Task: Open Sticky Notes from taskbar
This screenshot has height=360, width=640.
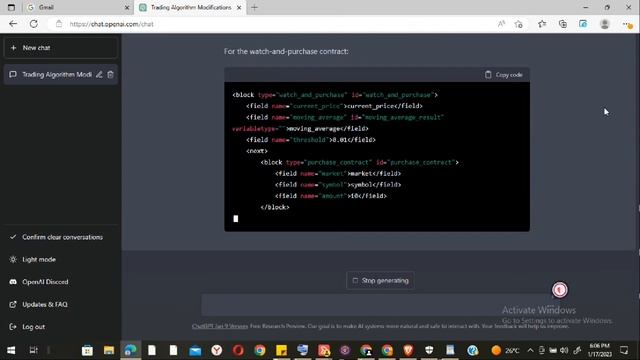Action: coord(281,350)
